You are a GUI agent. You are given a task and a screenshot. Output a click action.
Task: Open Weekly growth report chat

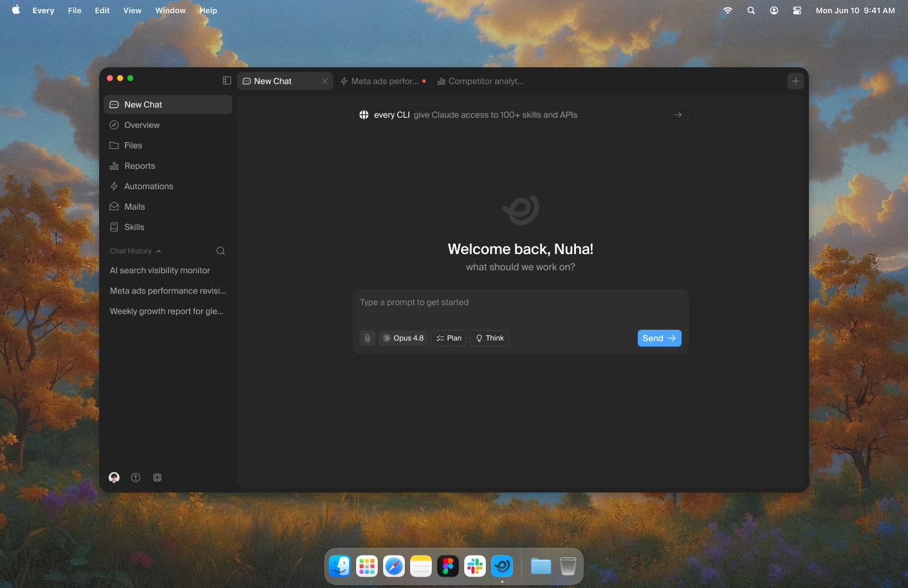[x=168, y=311]
